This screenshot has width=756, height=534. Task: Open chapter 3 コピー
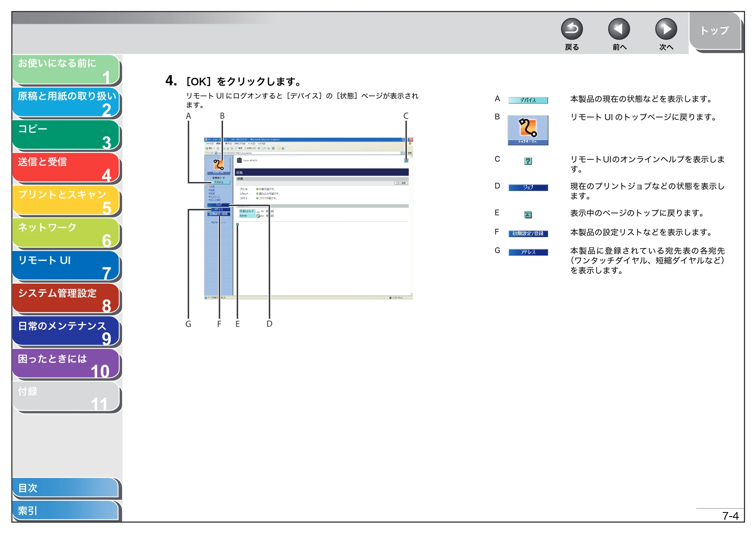66,135
